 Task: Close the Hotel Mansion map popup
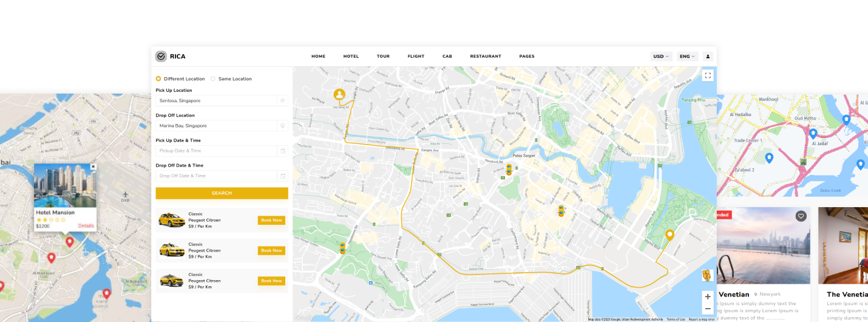pyautogui.click(x=93, y=166)
